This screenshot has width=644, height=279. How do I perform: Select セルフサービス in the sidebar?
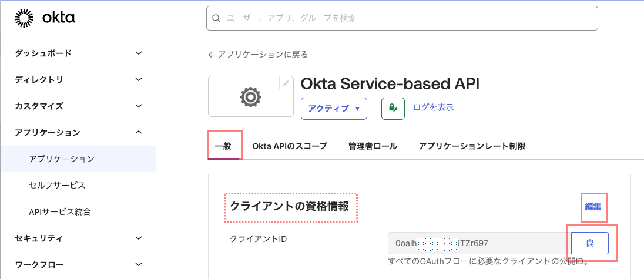[57, 186]
